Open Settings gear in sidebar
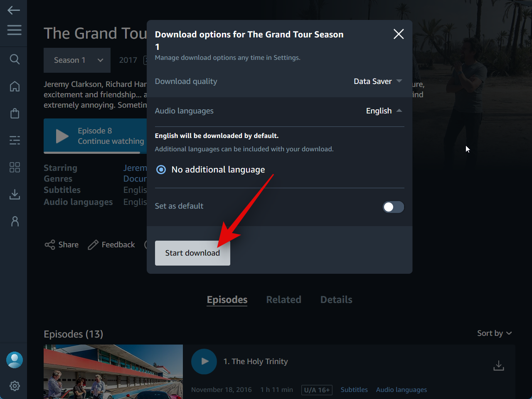532x399 pixels. [15, 386]
